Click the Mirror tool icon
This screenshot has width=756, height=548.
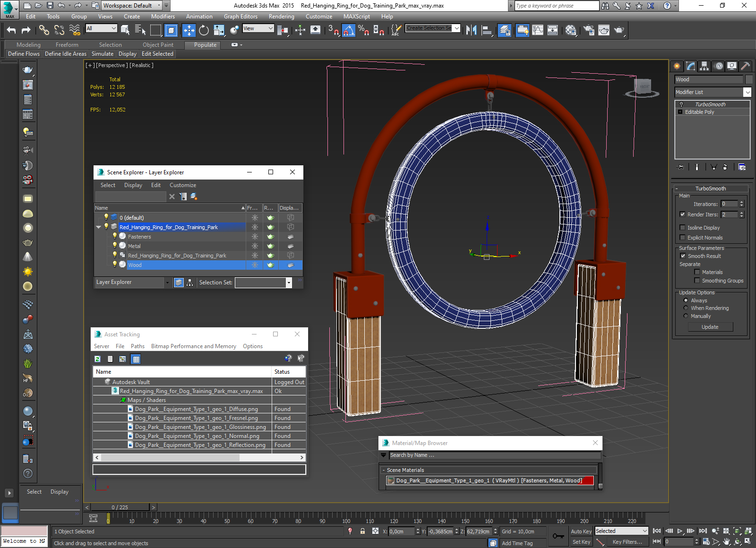(x=471, y=30)
